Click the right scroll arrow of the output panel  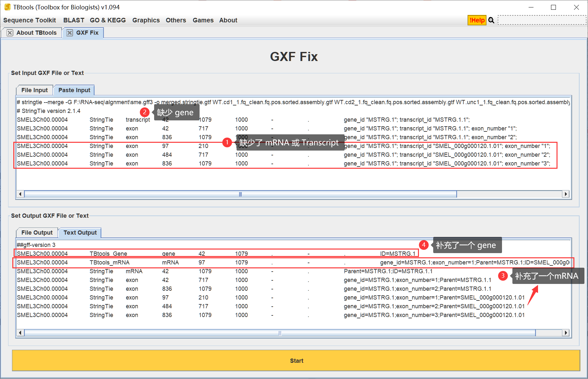pyautogui.click(x=566, y=333)
